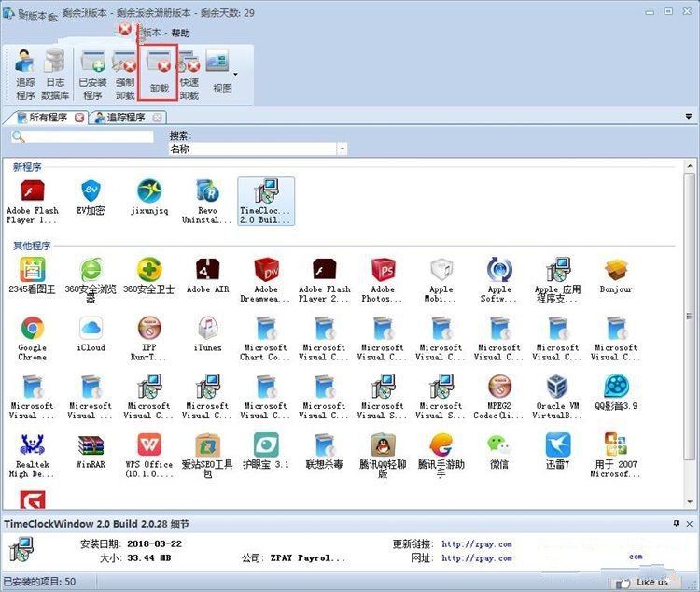Screen dimensions: 700x592
Task: Select Apple 应用程序支持 program
Action: (557, 280)
